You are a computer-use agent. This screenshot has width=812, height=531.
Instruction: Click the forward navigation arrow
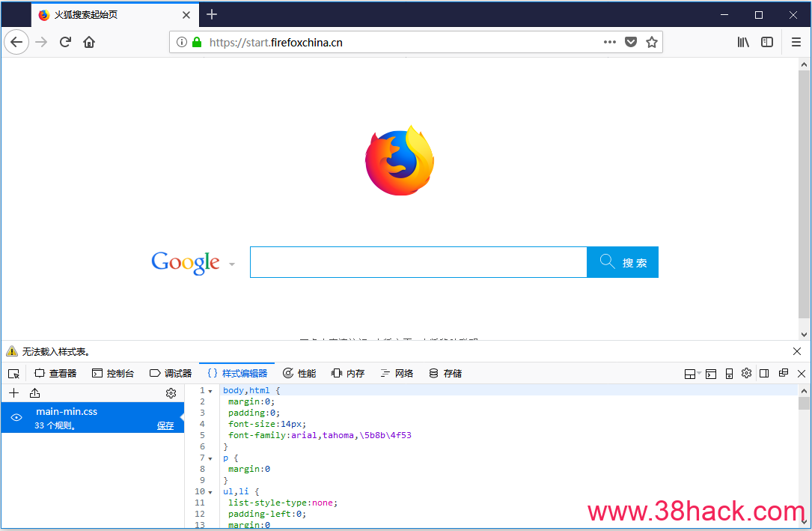click(41, 42)
